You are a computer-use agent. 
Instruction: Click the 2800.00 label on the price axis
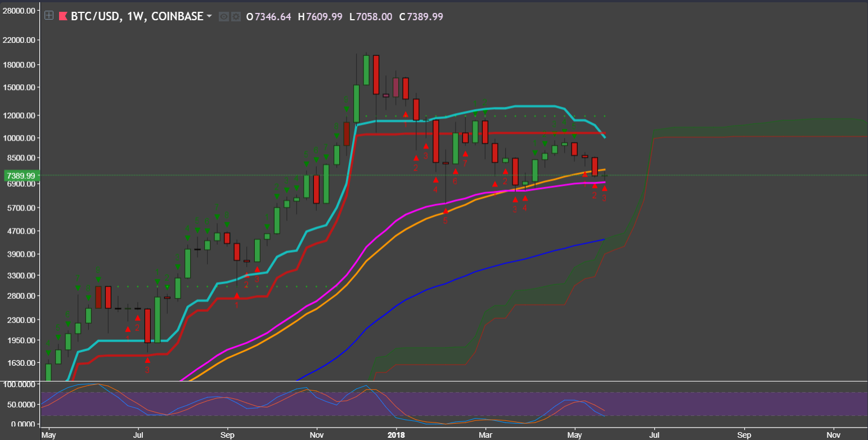click(x=22, y=295)
